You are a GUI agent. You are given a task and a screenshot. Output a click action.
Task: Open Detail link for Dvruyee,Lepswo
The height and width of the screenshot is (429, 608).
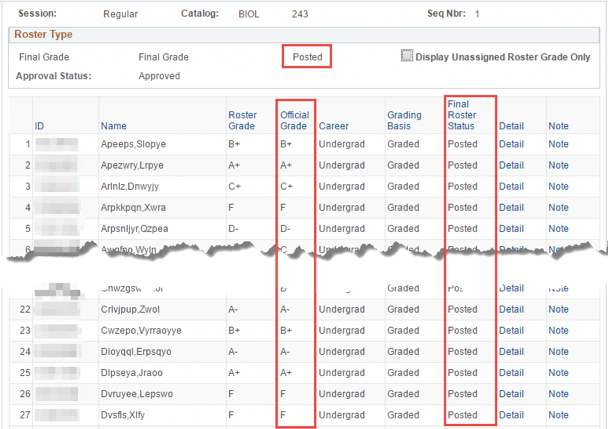click(x=511, y=394)
